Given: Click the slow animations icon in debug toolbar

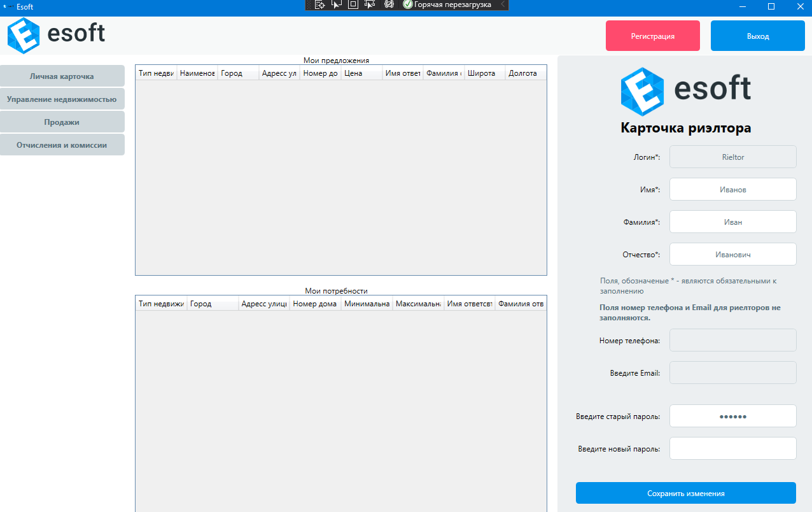Looking at the screenshot, I should click(x=388, y=5).
